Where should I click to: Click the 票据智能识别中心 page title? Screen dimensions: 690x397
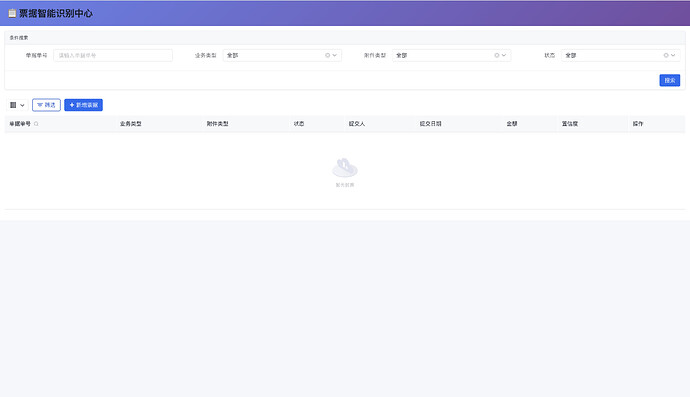point(56,14)
